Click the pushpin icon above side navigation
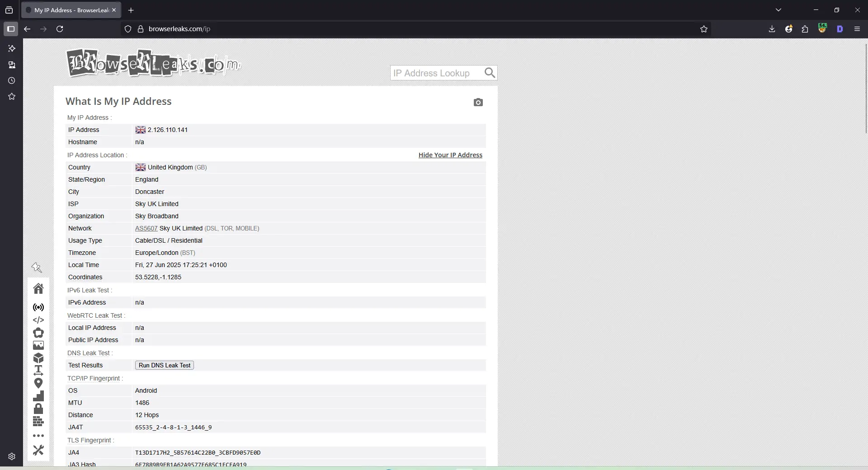The image size is (868, 470). pos(37,268)
